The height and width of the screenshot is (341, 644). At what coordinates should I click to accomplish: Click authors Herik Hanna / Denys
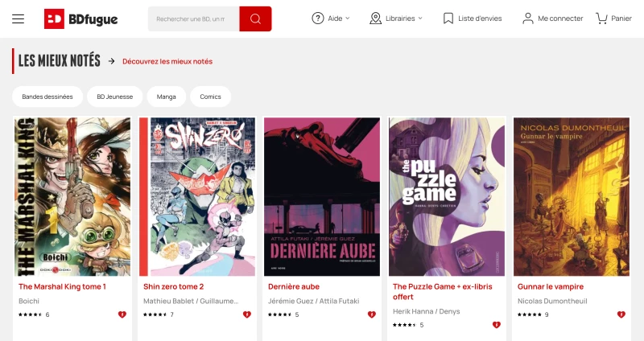427,311
